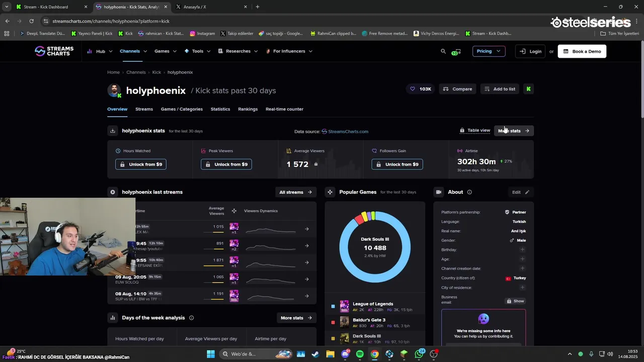Click the Compare button
This screenshot has width=644, height=362.
[457, 89]
